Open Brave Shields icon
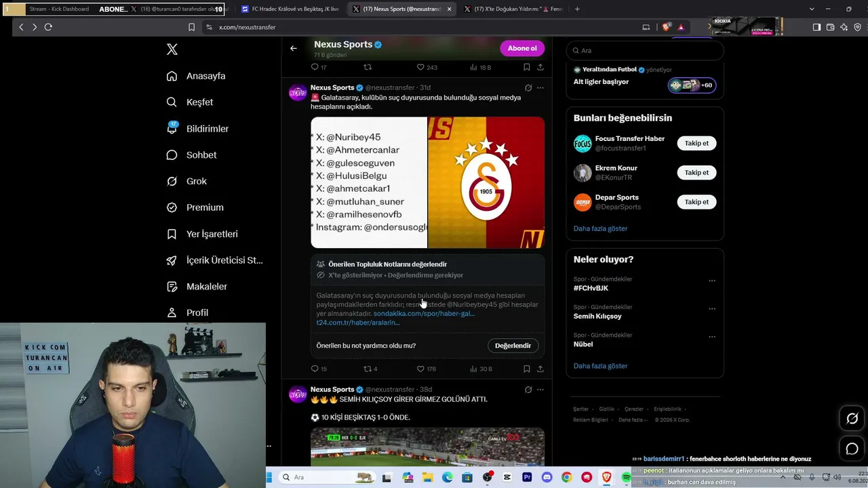 click(x=666, y=27)
